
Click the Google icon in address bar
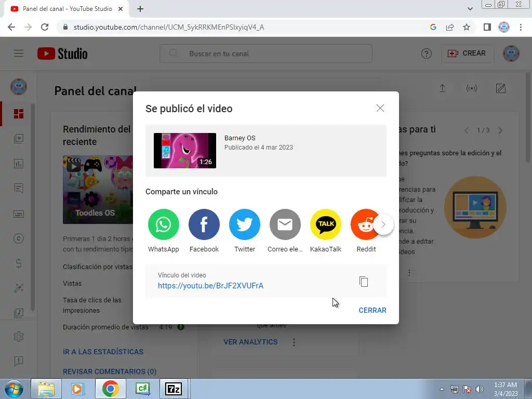433,27
